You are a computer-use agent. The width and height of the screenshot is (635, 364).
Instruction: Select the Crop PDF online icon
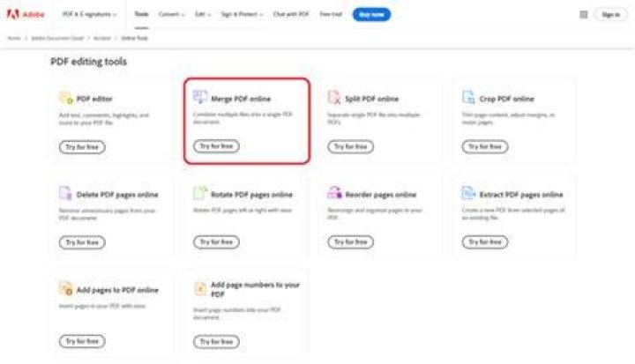pos(468,98)
